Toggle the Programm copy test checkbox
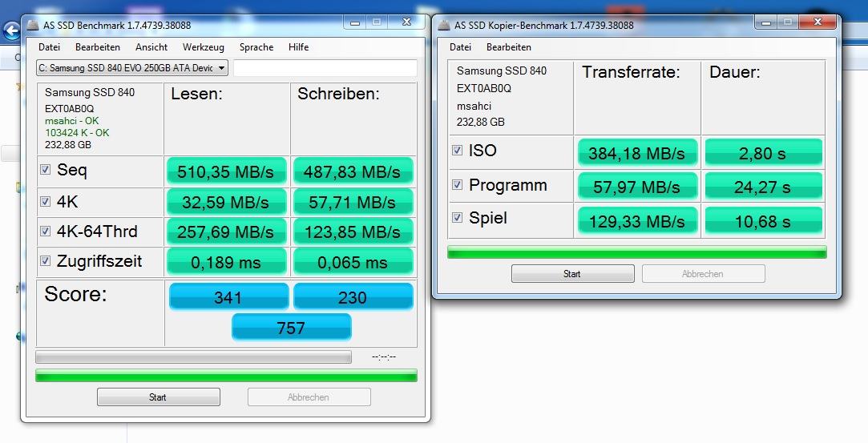This screenshot has width=868, height=443. tap(458, 185)
